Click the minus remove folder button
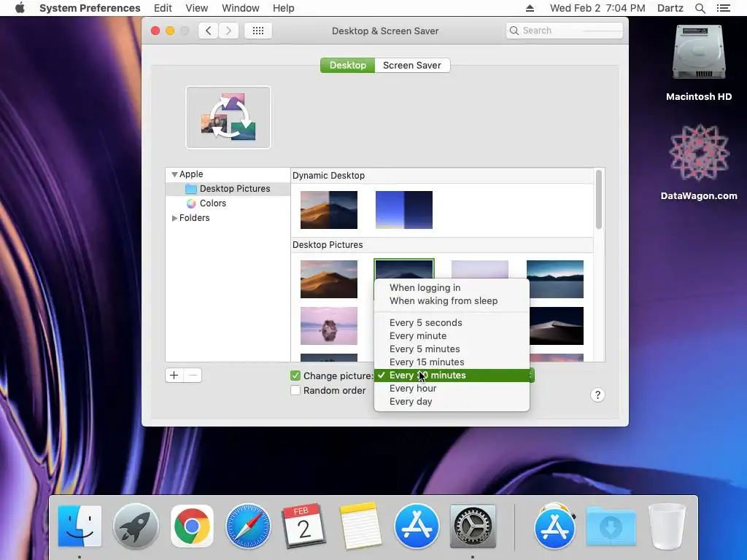Viewport: 747px width, 560px height. tap(193, 376)
